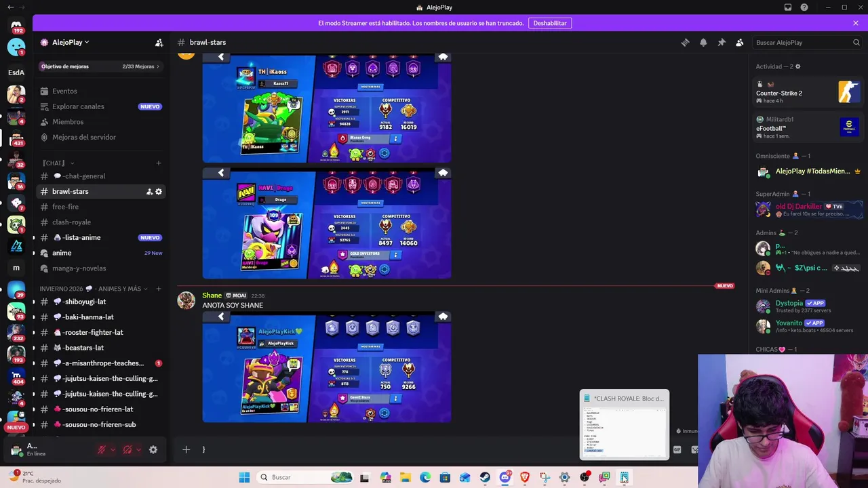Click the letter m server icon
The height and width of the screenshot is (488, 868).
(x=16, y=268)
